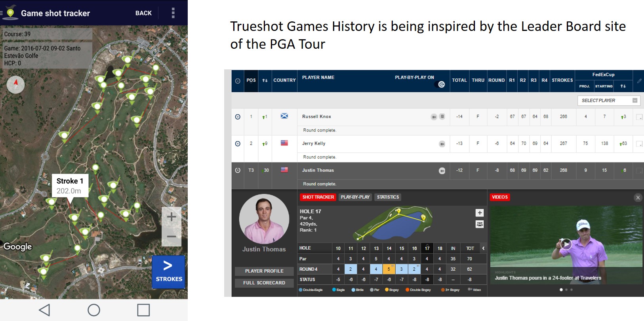This screenshot has height=321, width=644.
Task: Click the POS column header
Action: point(251,80)
